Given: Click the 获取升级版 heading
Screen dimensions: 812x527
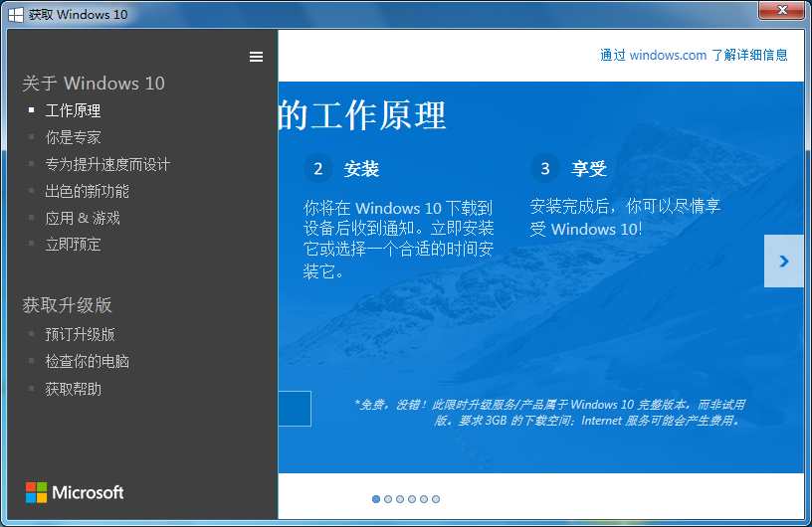Looking at the screenshot, I should pyautogui.click(x=67, y=305).
